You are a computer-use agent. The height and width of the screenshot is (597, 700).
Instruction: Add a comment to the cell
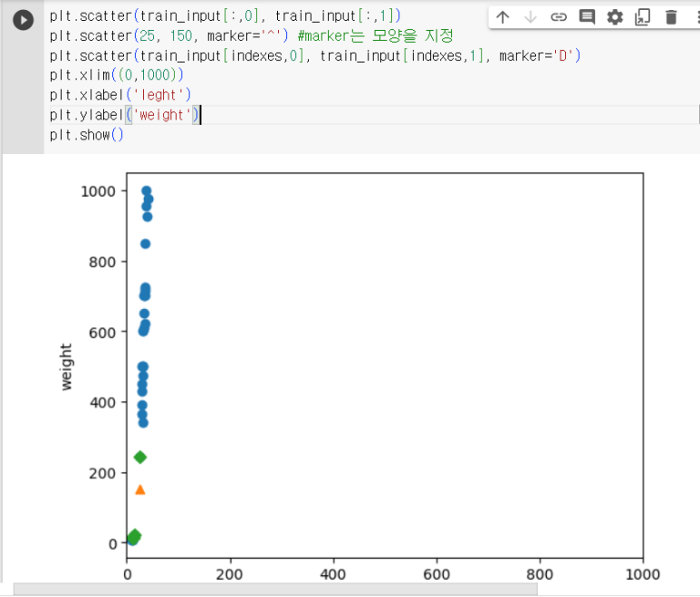[587, 17]
